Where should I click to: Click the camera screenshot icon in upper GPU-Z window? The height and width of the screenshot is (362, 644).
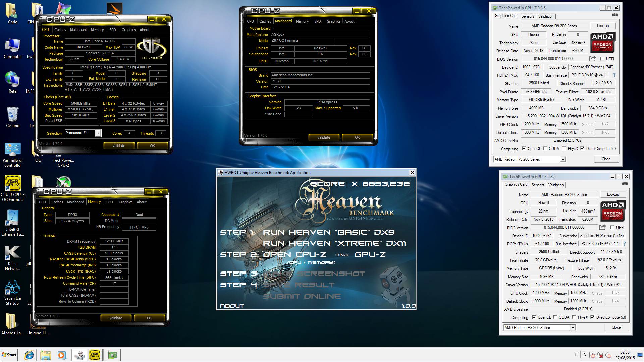[x=614, y=15]
